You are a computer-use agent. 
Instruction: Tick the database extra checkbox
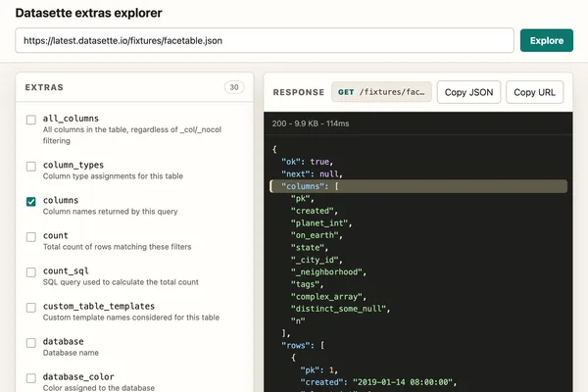click(x=31, y=342)
